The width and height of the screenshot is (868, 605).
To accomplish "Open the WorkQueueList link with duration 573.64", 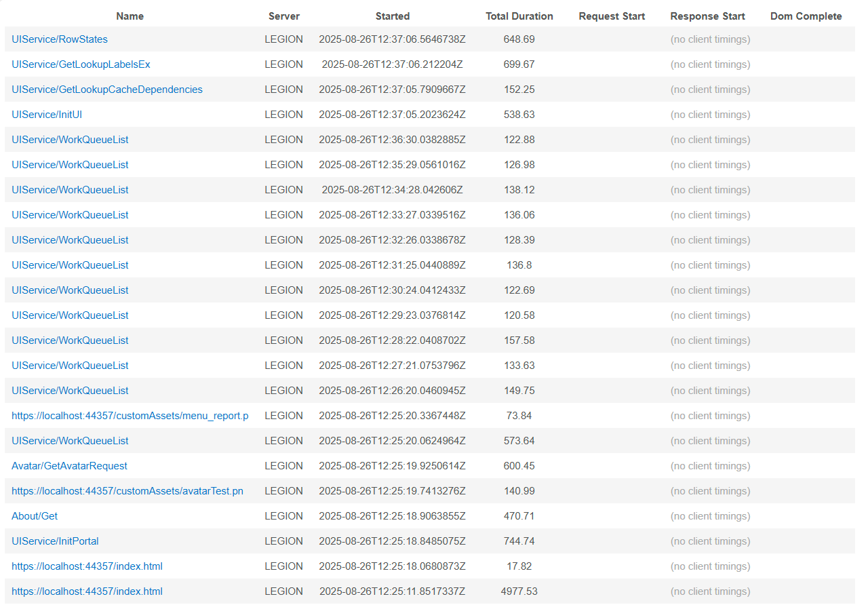I will [x=70, y=441].
